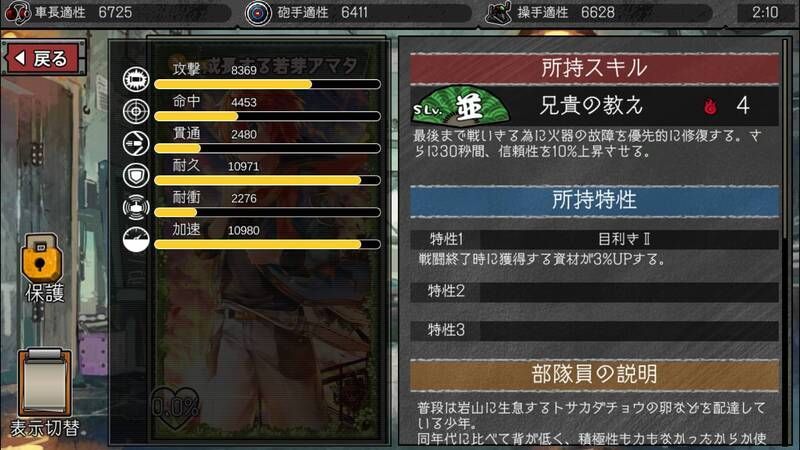Select the empty 特性3 trait slot

pos(594,331)
